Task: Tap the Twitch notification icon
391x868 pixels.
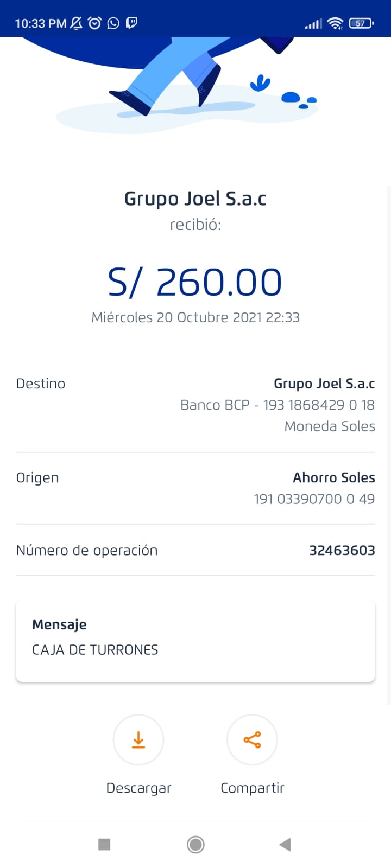Action: pyautogui.click(x=131, y=23)
